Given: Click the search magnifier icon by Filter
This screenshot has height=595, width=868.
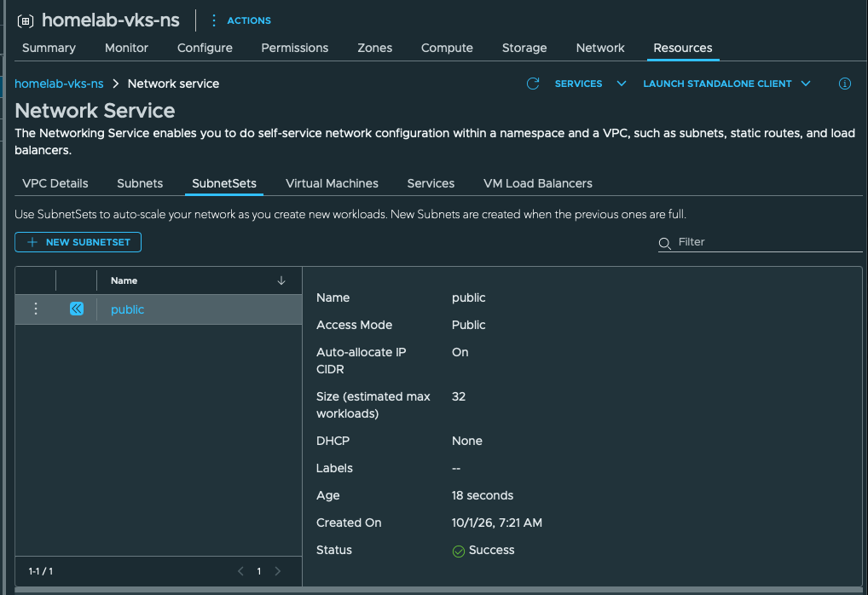Looking at the screenshot, I should point(665,244).
